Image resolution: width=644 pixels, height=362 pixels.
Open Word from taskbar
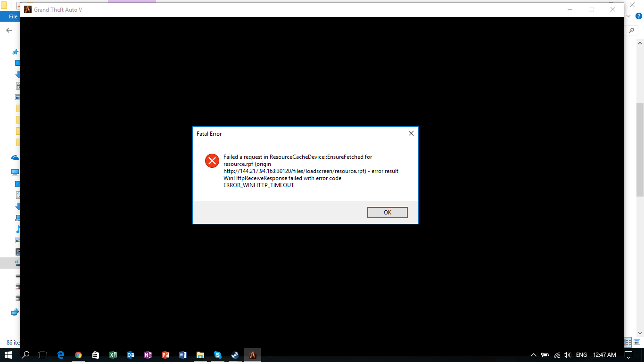click(x=183, y=355)
